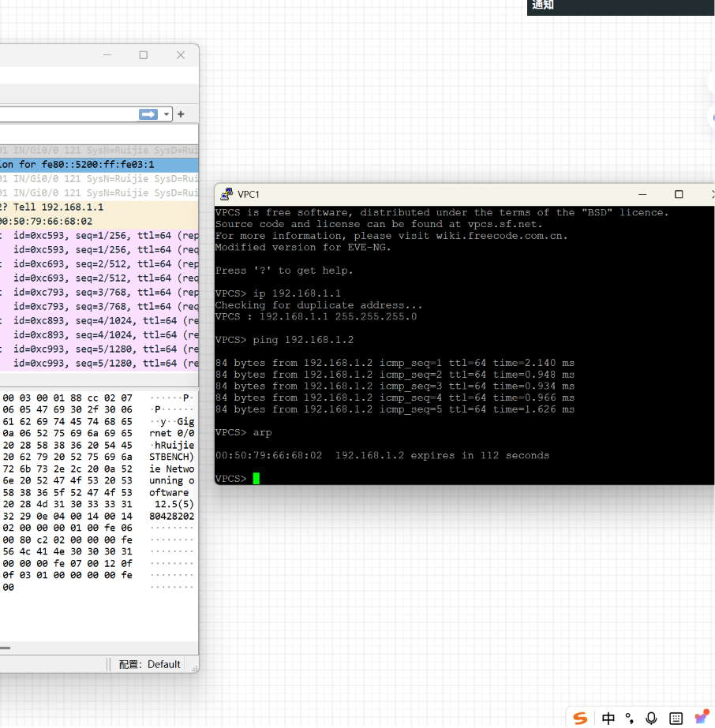715x728 pixels.
Task: Toggle the punctuation mode icon
Action: click(x=630, y=719)
